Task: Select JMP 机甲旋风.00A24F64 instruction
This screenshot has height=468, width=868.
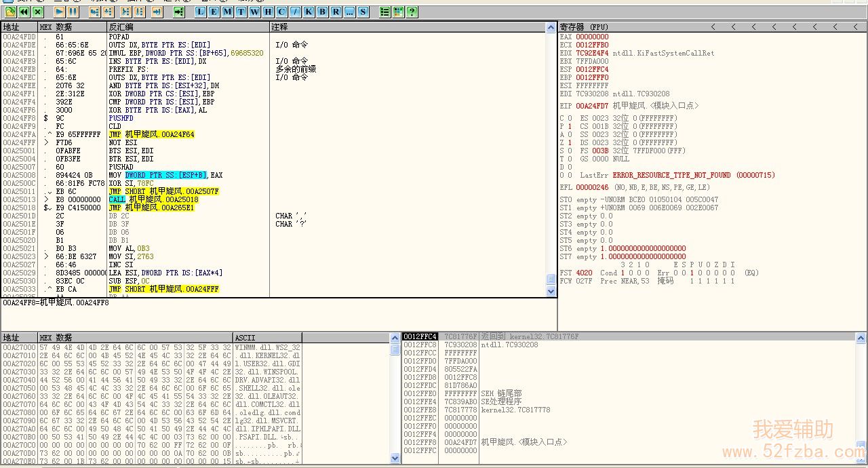Action: point(151,134)
